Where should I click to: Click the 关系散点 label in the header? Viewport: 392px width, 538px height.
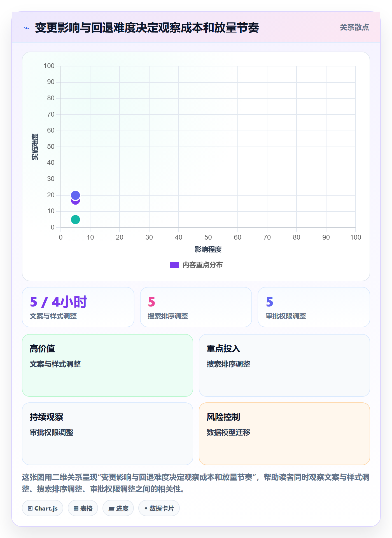[x=354, y=27]
